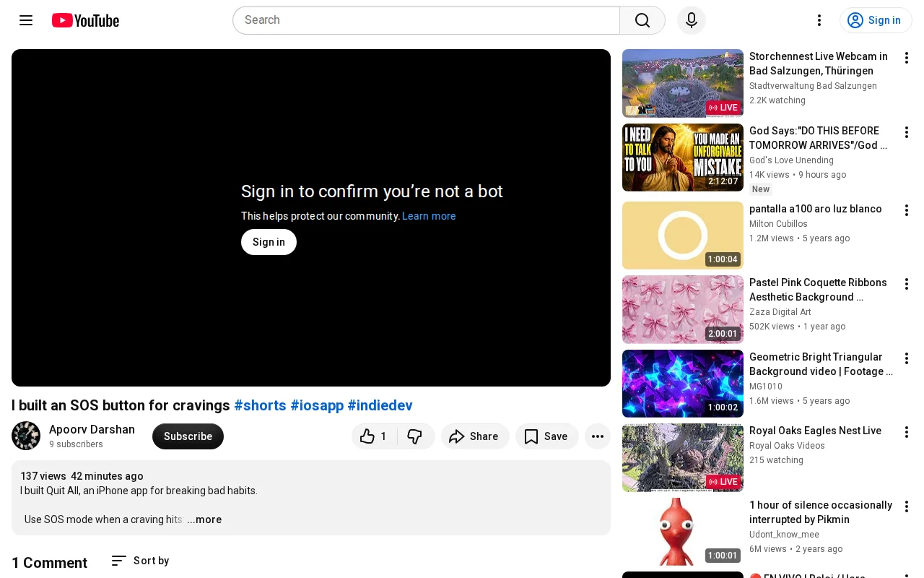Open the #shorts hashtag

click(x=260, y=405)
